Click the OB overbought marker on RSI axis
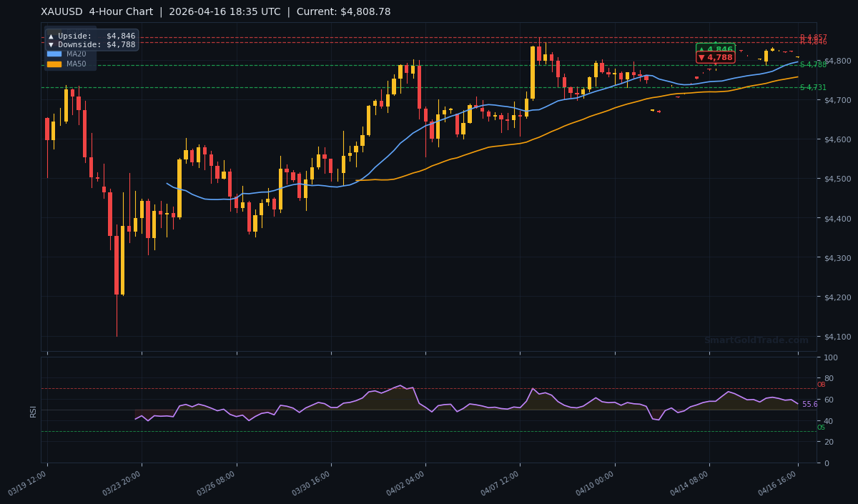This screenshot has width=858, height=504. [821, 385]
